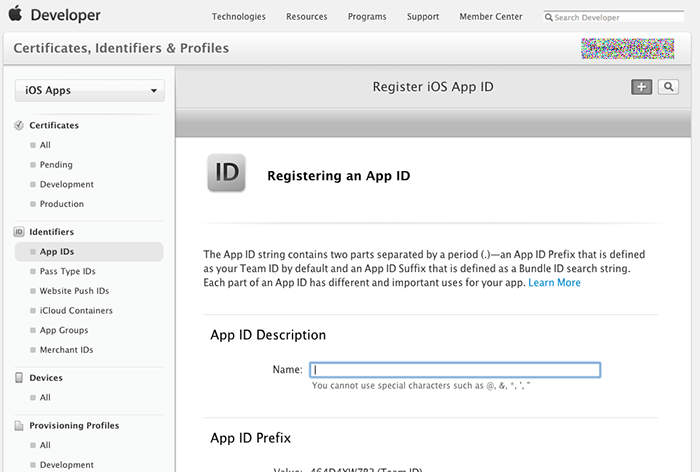
Task: Click the plus add App ID button
Action: point(641,87)
